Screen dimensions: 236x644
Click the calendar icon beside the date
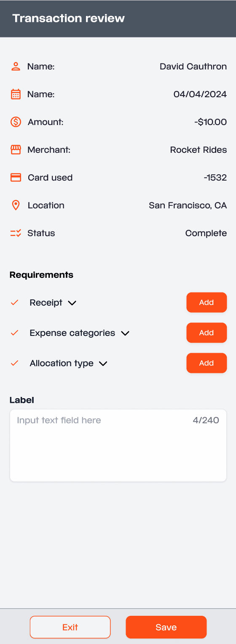(16, 94)
